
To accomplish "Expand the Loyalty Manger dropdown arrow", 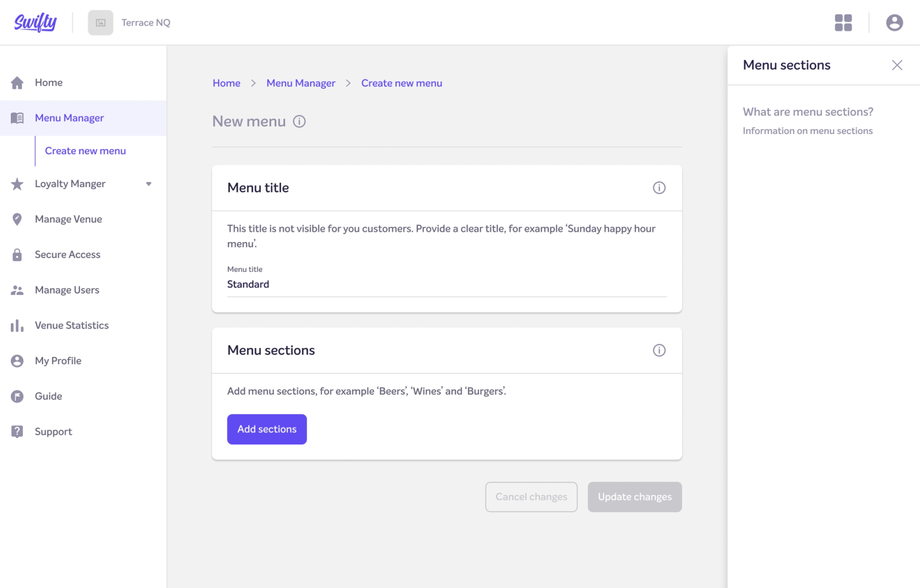I will pos(149,184).
